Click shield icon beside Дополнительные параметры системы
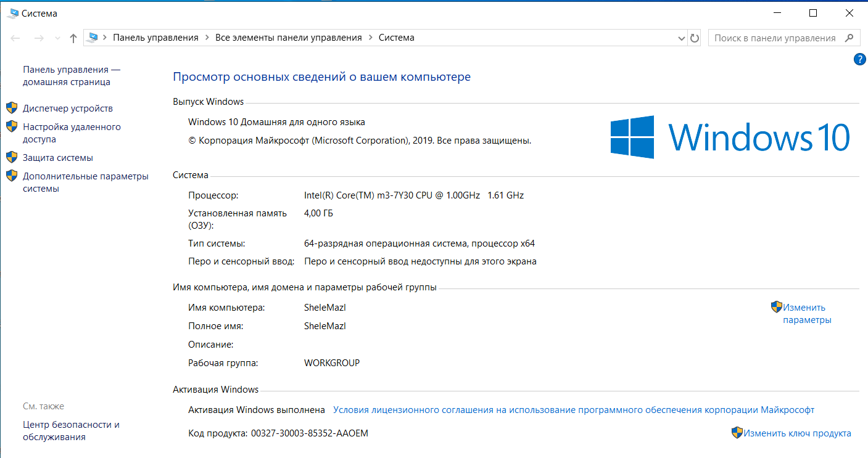This screenshot has width=868, height=458. pyautogui.click(x=12, y=176)
